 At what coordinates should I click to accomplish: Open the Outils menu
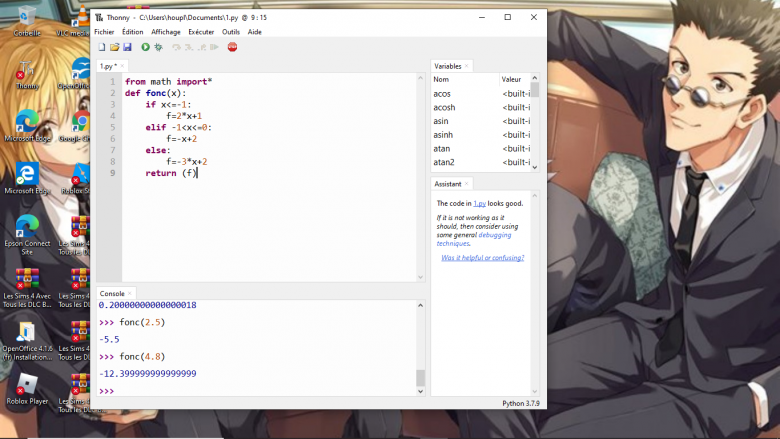[x=230, y=32]
